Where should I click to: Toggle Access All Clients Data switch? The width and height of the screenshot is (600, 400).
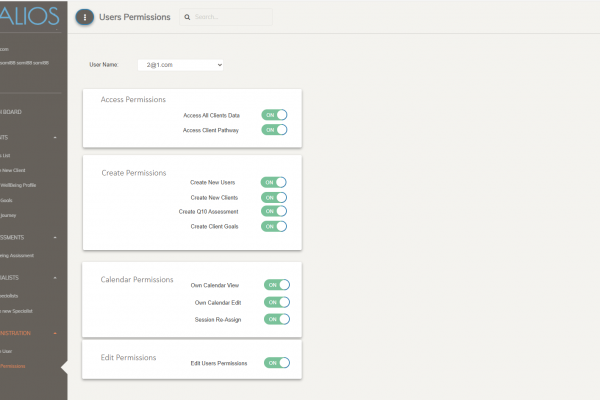(x=274, y=115)
